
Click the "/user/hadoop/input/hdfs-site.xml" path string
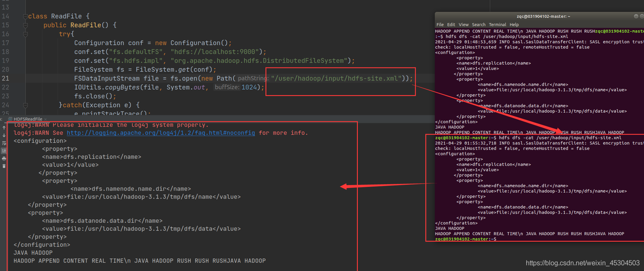click(x=337, y=78)
